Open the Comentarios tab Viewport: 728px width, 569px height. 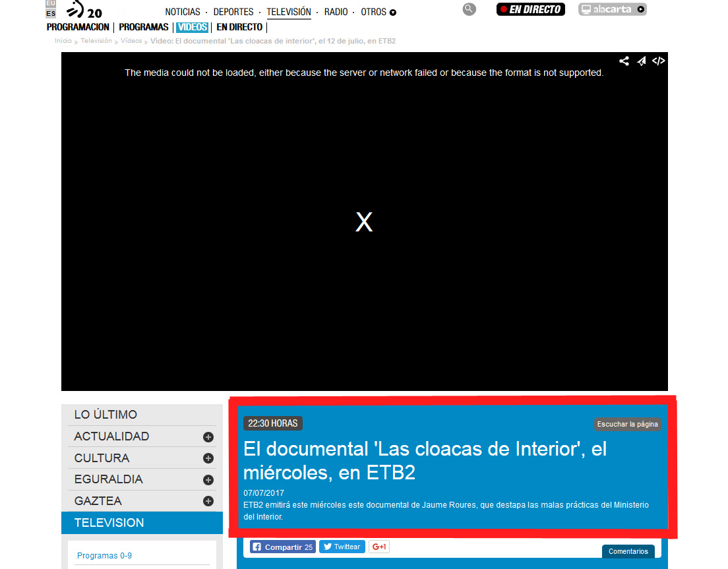point(628,551)
